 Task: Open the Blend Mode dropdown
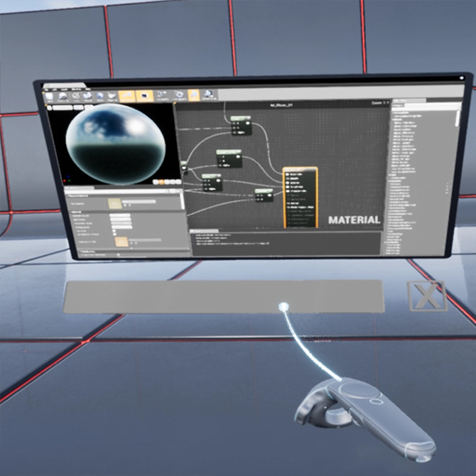point(120,220)
